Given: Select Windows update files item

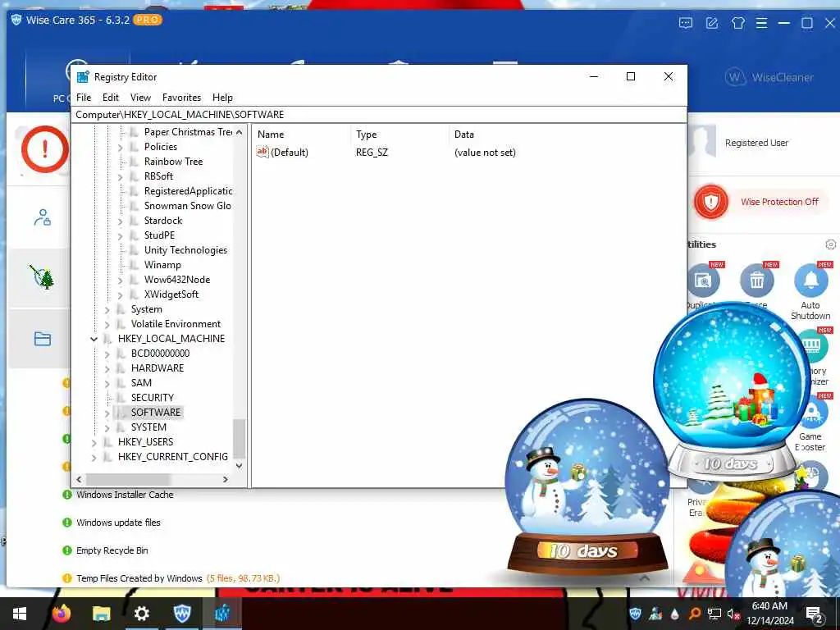Looking at the screenshot, I should tap(118, 523).
